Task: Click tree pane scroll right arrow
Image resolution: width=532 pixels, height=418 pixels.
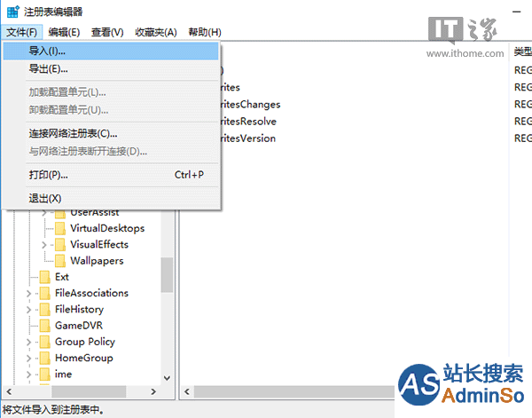Action: click(x=153, y=392)
